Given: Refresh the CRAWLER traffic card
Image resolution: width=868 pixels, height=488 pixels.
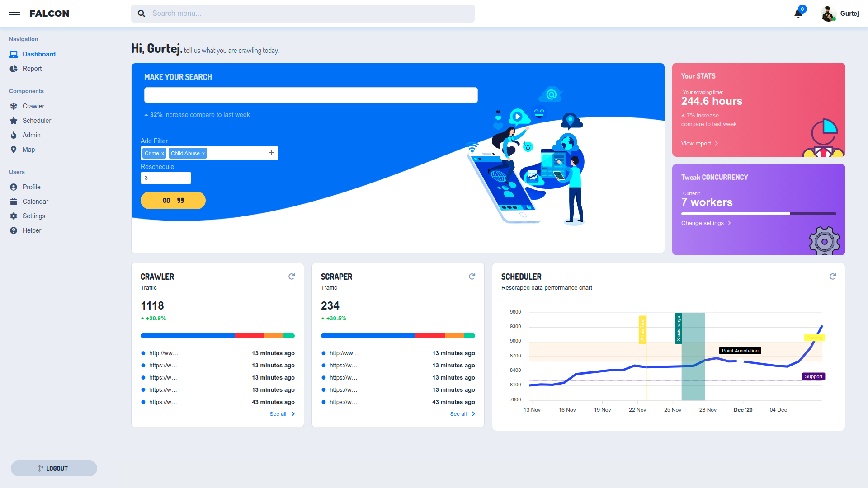Looking at the screenshot, I should click(x=292, y=276).
